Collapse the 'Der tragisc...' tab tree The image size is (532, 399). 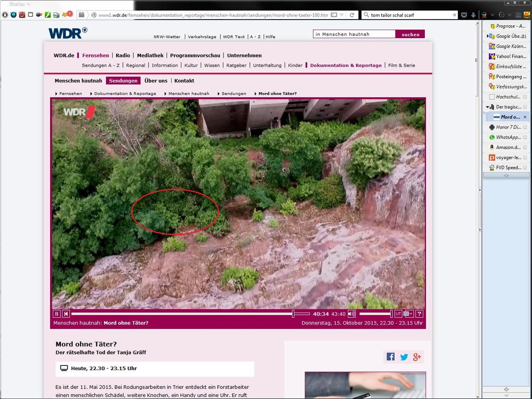[x=488, y=107]
